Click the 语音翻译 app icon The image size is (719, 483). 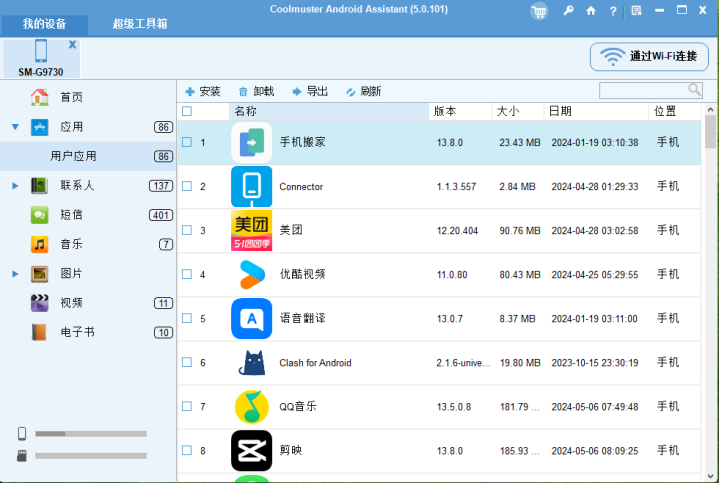click(x=251, y=318)
